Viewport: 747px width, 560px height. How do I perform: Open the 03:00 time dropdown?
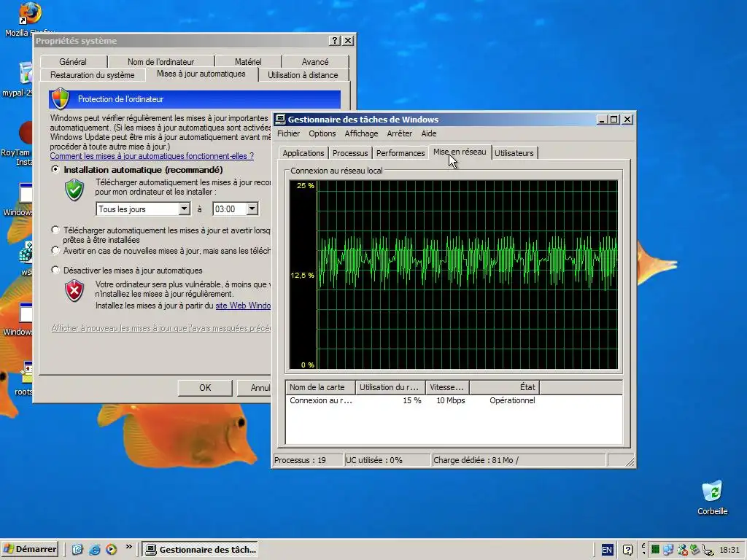pos(252,209)
